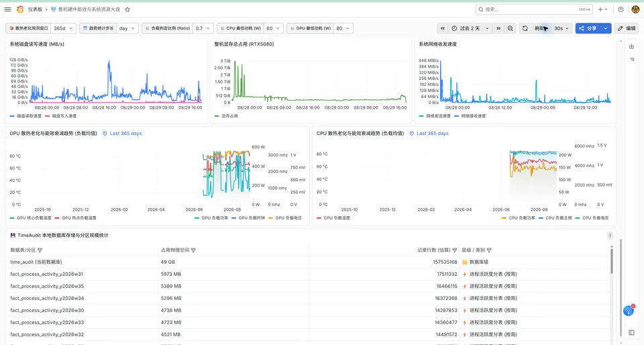Image resolution: width=644 pixels, height=345 pixels.
Task: Open the CPU 最低功耗 (W) 60 dropdown
Action: point(273,28)
